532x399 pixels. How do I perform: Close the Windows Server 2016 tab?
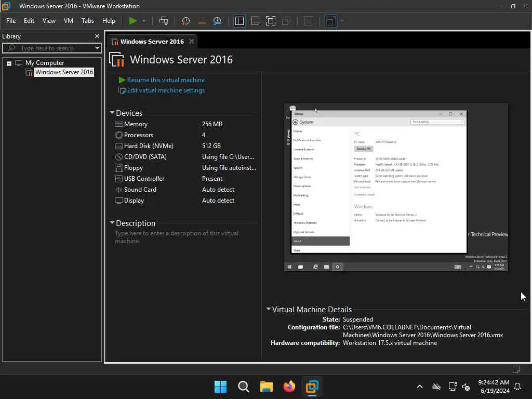(x=191, y=41)
